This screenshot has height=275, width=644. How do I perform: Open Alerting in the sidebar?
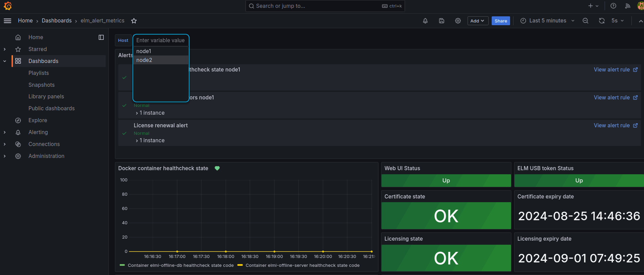click(x=38, y=132)
